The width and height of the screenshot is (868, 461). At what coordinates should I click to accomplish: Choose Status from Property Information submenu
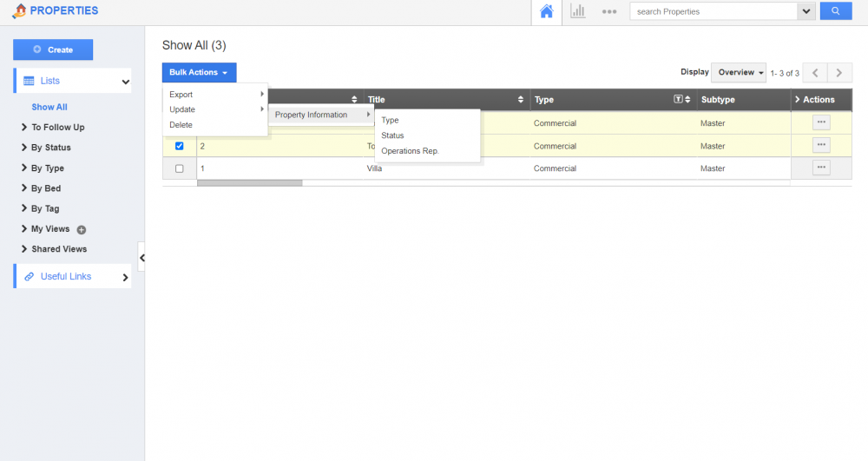click(x=392, y=135)
